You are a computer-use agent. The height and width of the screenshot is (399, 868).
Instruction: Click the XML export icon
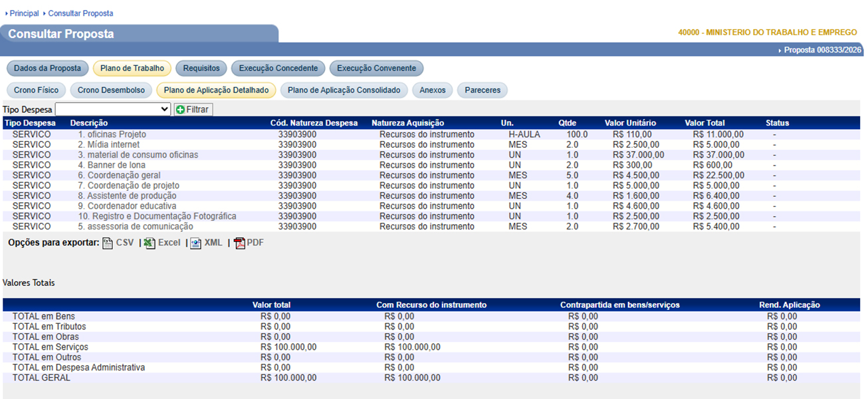point(195,243)
